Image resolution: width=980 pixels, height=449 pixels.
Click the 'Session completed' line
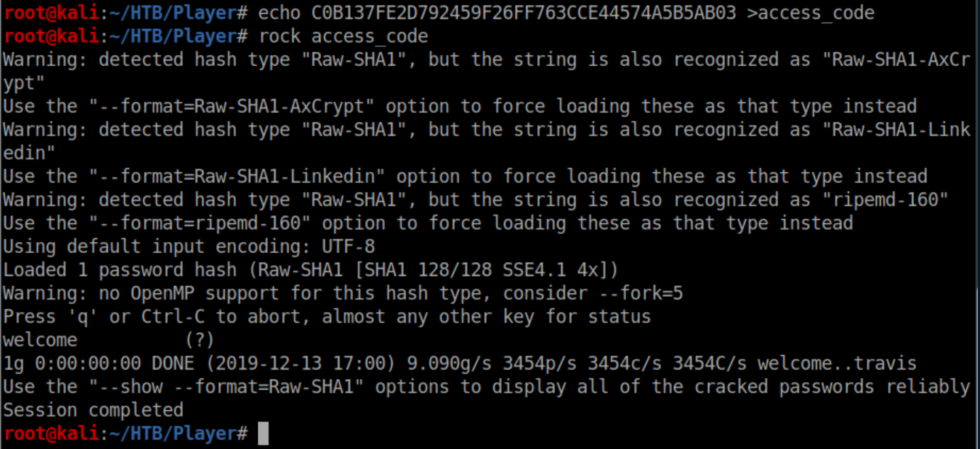[x=93, y=410]
